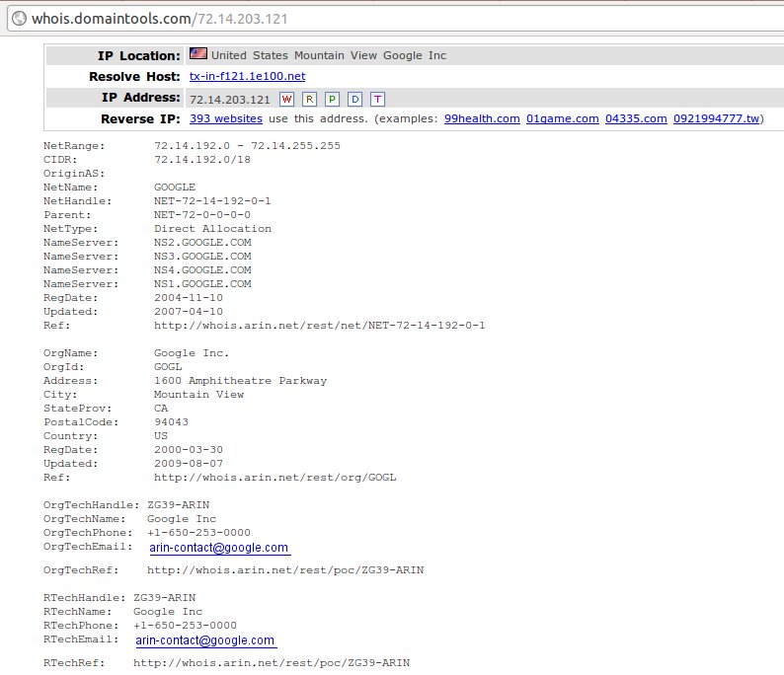
Task: Click the NS4.GOOGLE.COM name server entry
Action: coord(202,269)
